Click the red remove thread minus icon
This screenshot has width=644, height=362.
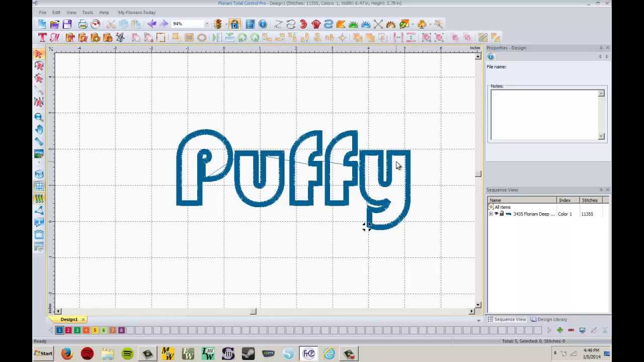(x=571, y=330)
